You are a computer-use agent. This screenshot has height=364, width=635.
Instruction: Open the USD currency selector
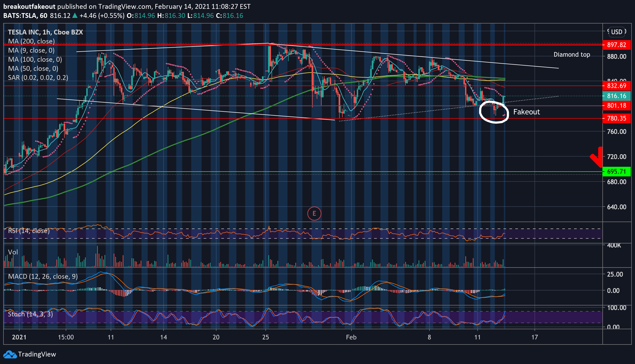pos(617,32)
